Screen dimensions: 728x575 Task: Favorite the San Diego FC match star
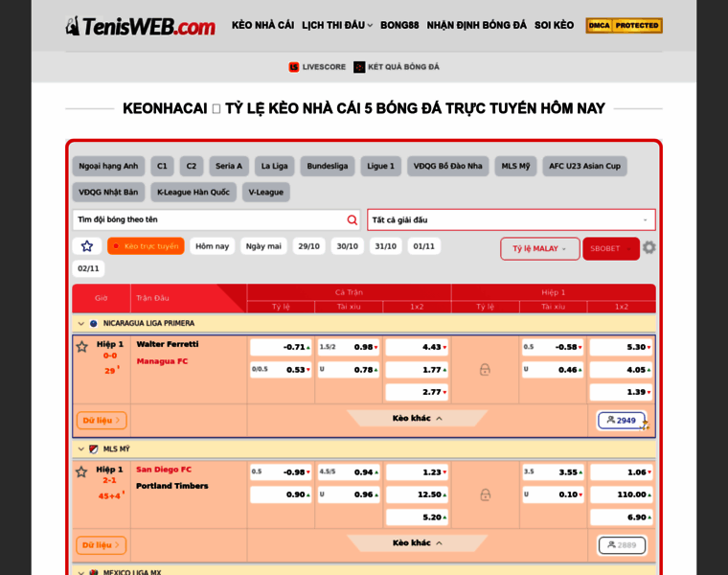(x=81, y=471)
